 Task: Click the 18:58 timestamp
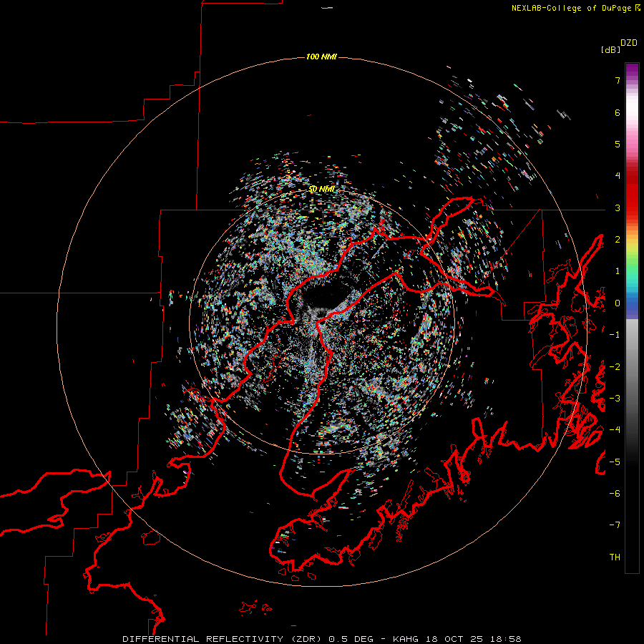pos(507,639)
